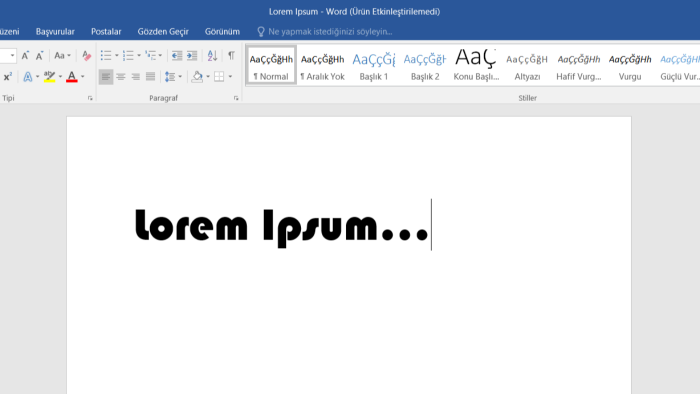Apply shading paint bucket
Screen dimensions: 700x394
(x=197, y=77)
